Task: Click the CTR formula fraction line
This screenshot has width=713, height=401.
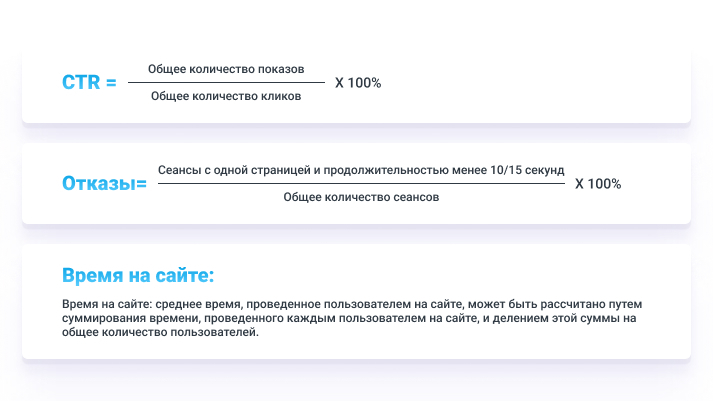Action: tap(226, 83)
